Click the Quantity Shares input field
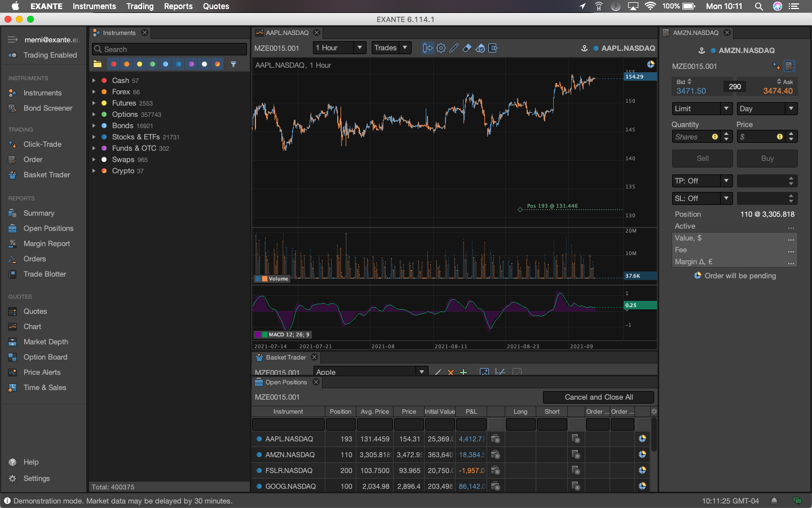The image size is (812, 508). (696, 137)
